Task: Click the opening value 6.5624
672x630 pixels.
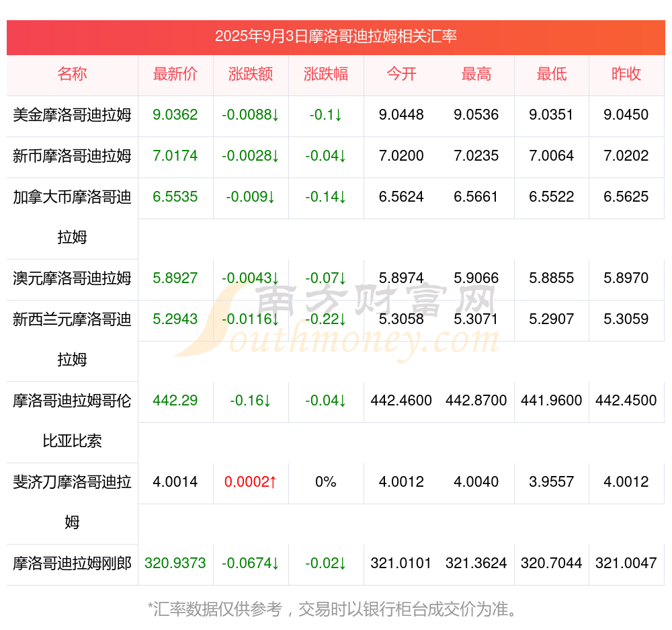Action: click(401, 197)
